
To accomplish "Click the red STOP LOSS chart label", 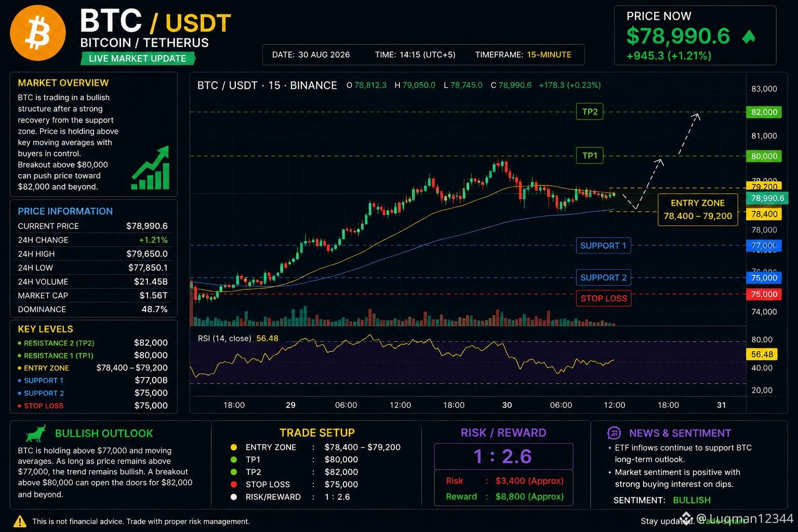I will (x=603, y=298).
